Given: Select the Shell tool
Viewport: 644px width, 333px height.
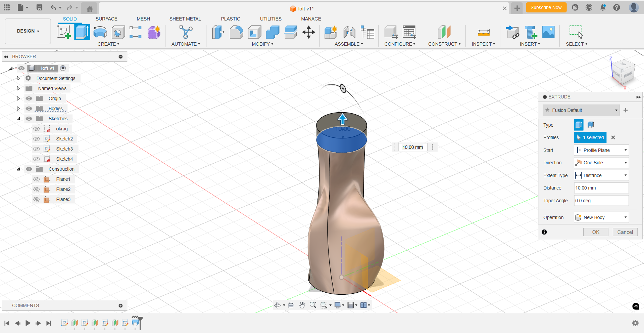Looking at the screenshot, I should pyautogui.click(x=255, y=32).
